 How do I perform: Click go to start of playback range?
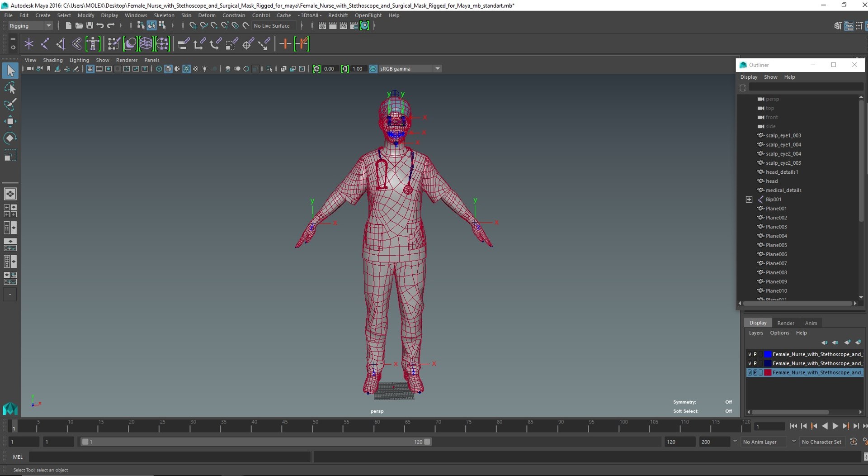(x=793, y=426)
